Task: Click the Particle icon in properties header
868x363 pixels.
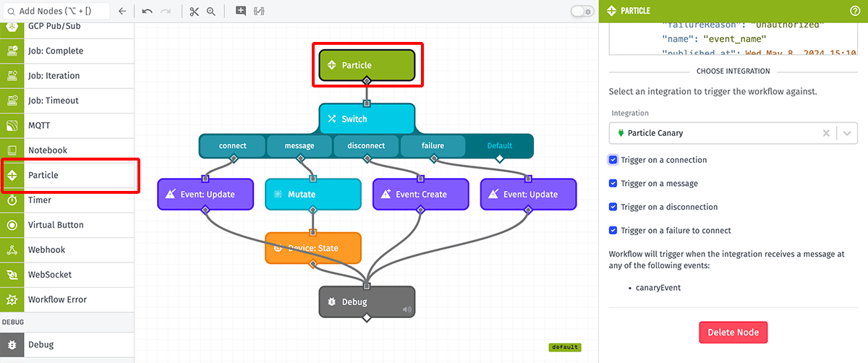Action: click(612, 11)
